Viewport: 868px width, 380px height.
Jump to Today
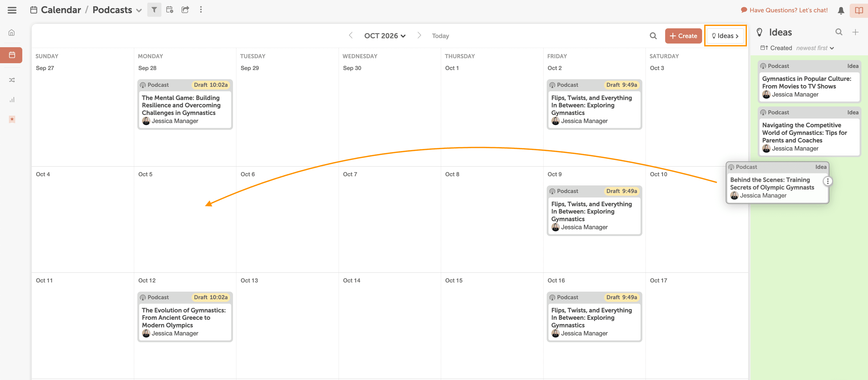440,36
